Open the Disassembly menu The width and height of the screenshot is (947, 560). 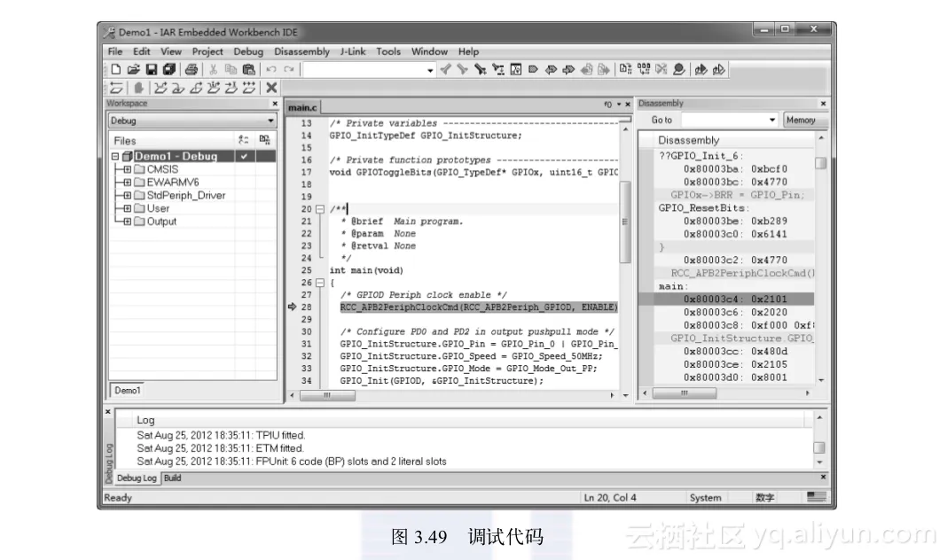point(301,52)
